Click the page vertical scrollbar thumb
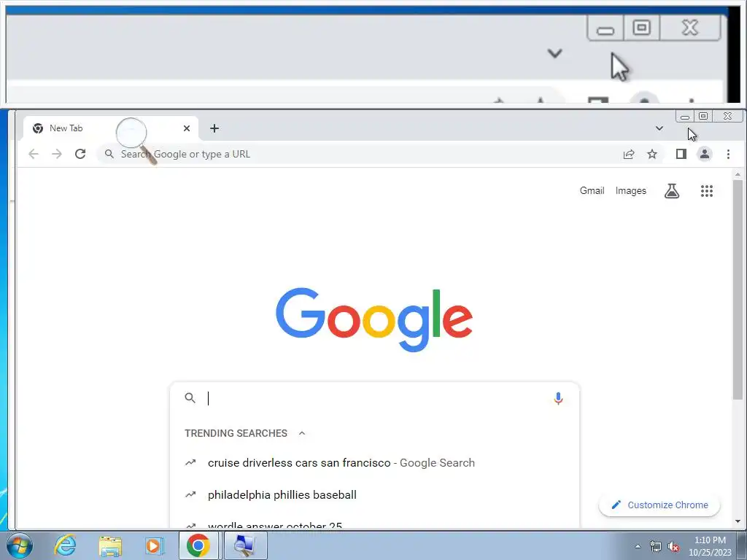This screenshot has width=747, height=560. click(x=738, y=289)
